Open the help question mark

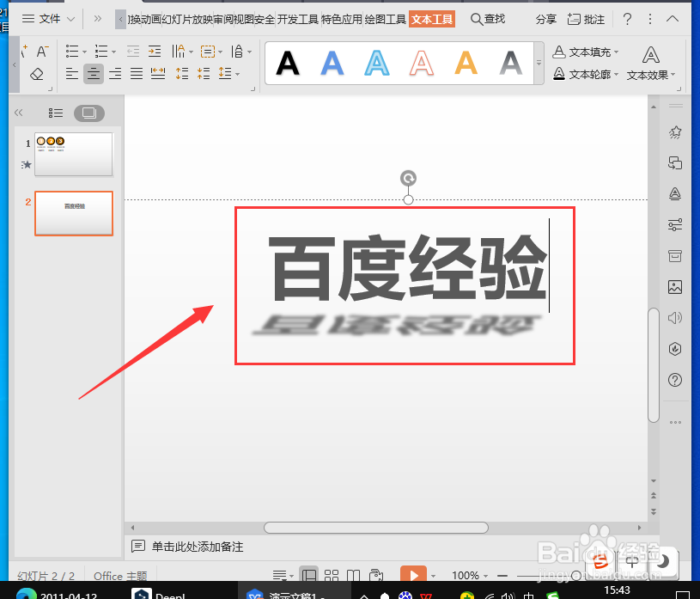pos(627,19)
